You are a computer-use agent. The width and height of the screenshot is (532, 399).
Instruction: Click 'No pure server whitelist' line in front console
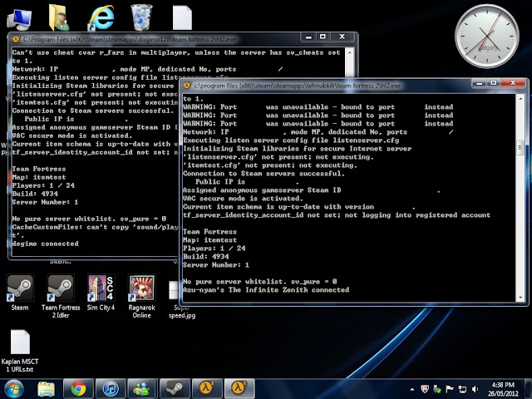260,281
